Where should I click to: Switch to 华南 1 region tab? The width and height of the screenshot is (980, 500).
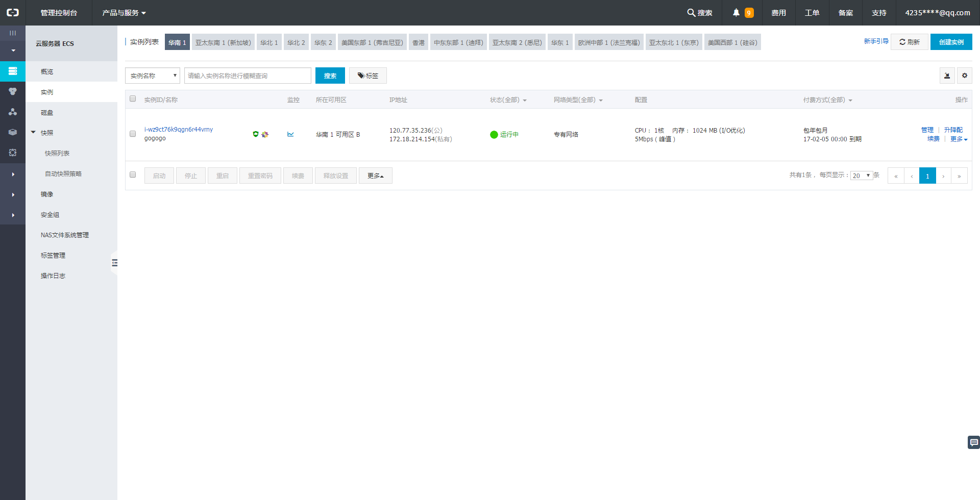177,42
